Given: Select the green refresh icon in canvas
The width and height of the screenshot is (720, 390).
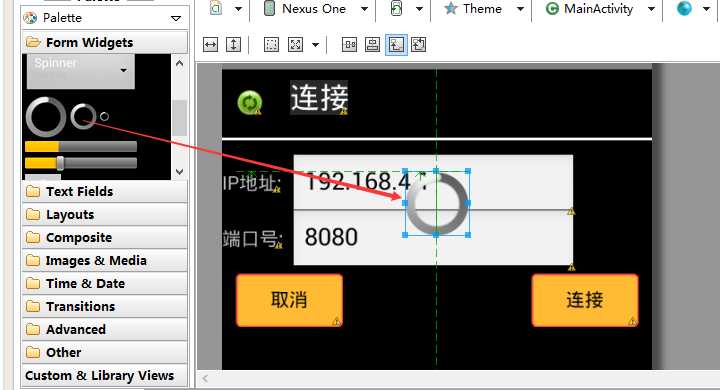Looking at the screenshot, I should [x=250, y=102].
